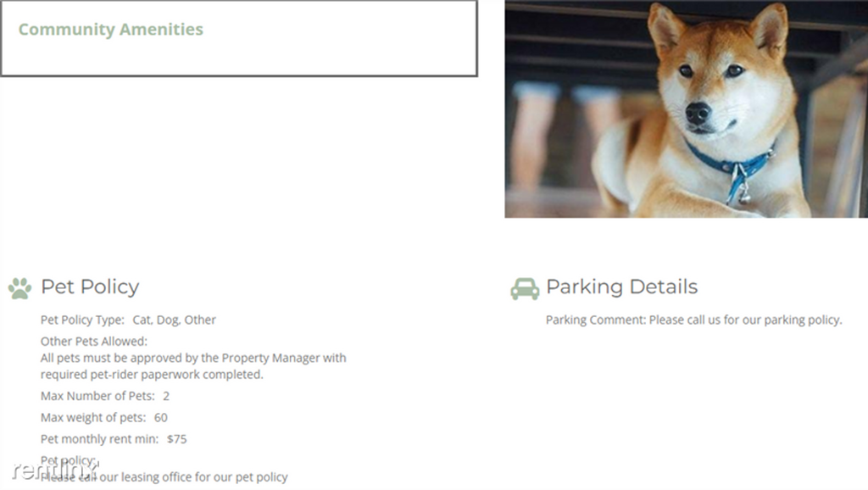Viewport: 868px width, 490px height.
Task: Click the Parking Comment call us text
Action: (693, 320)
